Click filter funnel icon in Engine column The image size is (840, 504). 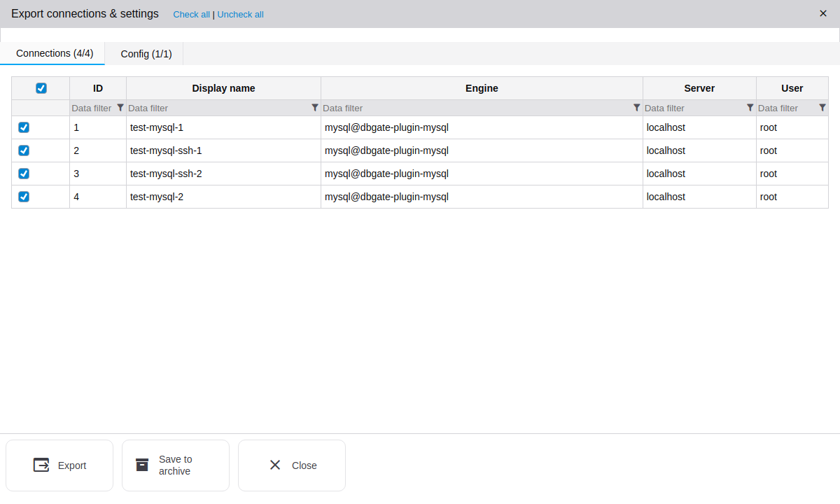[637, 108]
